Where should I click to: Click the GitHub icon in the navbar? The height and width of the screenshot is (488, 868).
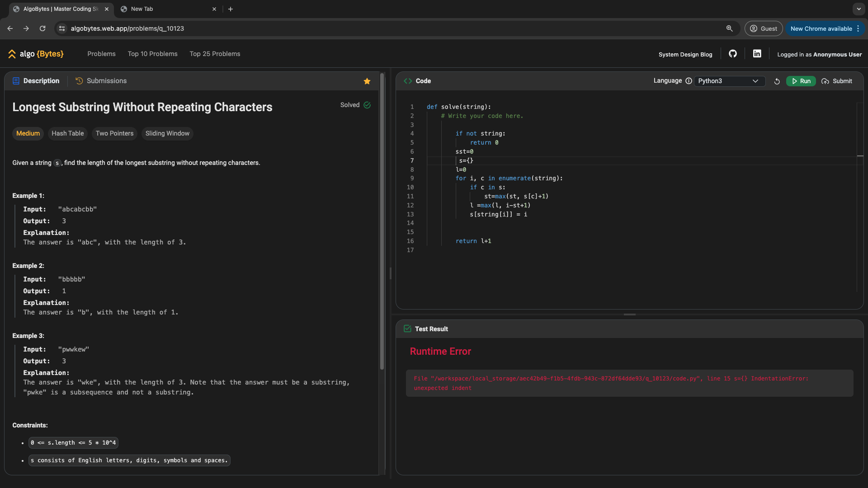pyautogui.click(x=733, y=54)
